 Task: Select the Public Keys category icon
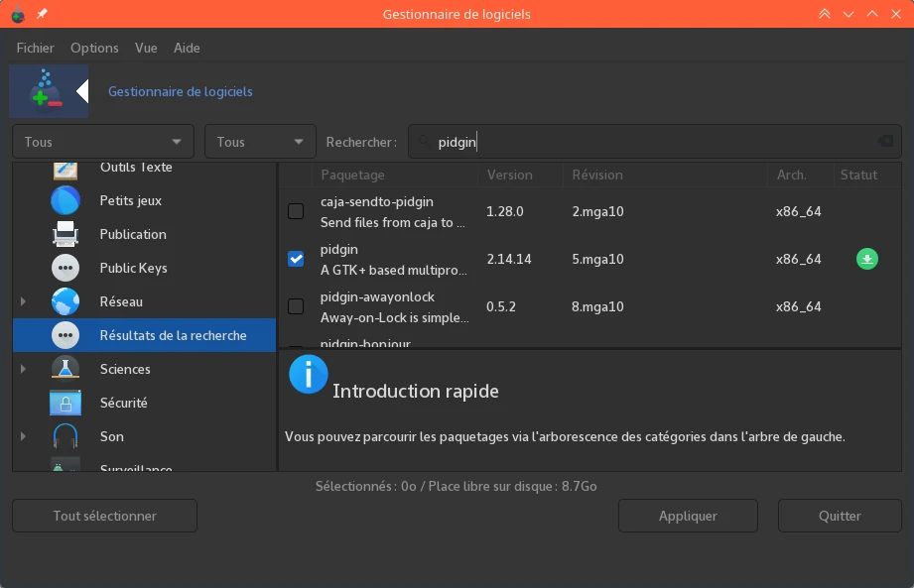point(65,269)
